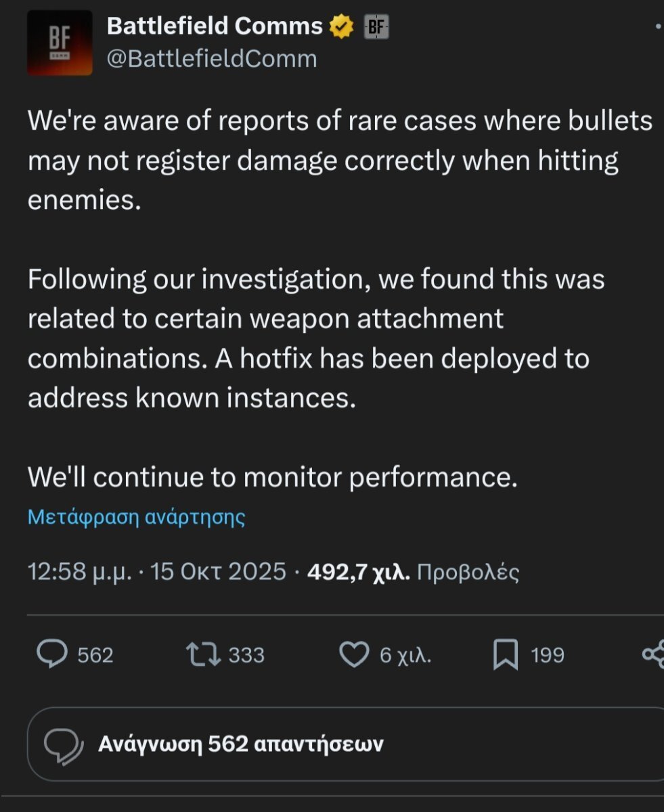This screenshot has width=664, height=812.
Task: Click the 6 χιλ. likes count
Action: pos(405,655)
